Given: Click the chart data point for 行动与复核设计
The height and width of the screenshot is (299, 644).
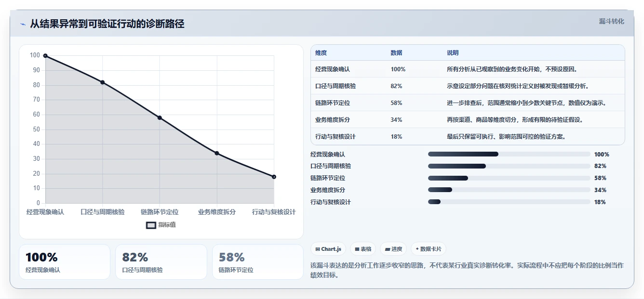Looking at the screenshot, I should tap(274, 177).
